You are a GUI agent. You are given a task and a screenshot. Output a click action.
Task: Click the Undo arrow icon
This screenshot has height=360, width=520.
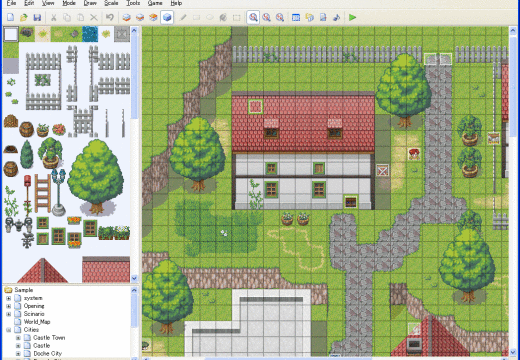click(x=109, y=17)
